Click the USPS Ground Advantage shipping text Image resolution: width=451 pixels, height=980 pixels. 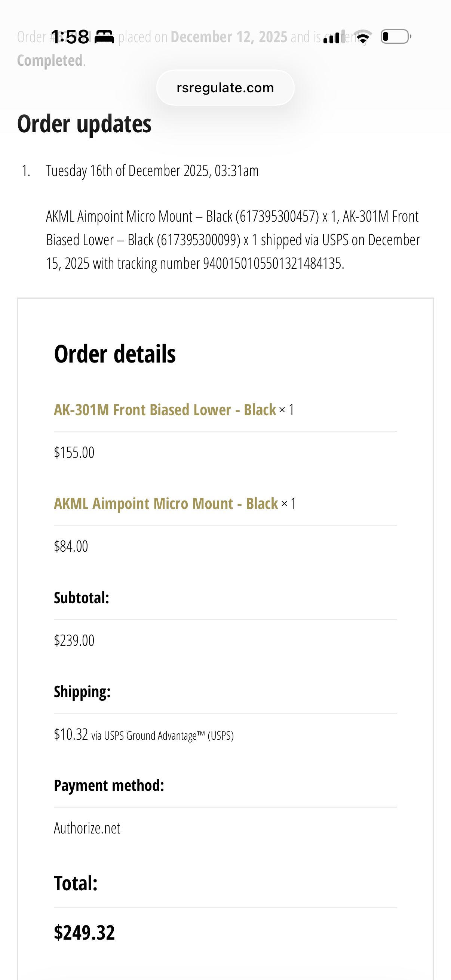(163, 736)
